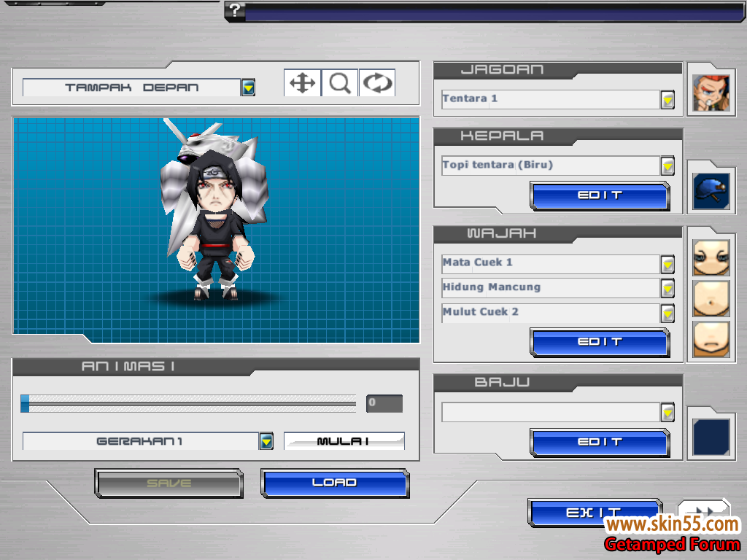Open the Mata Cuek 1 dropdown arrow
The height and width of the screenshot is (560, 747).
click(x=667, y=264)
